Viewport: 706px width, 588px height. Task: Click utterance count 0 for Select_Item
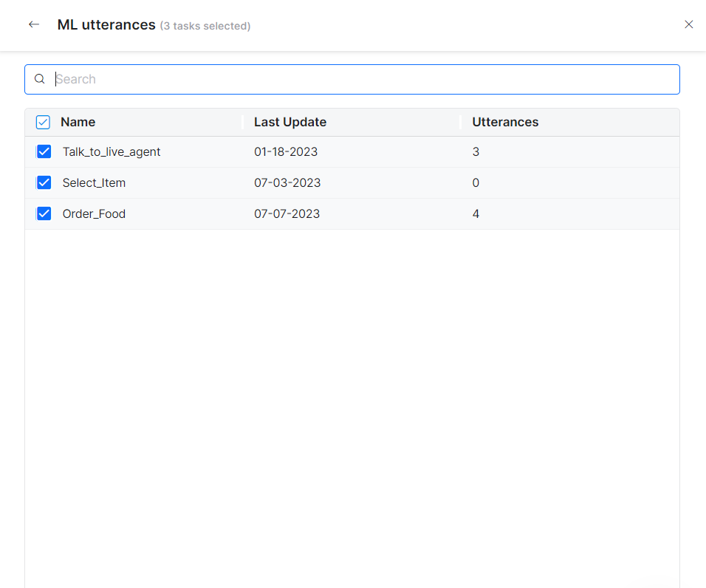[x=476, y=182]
